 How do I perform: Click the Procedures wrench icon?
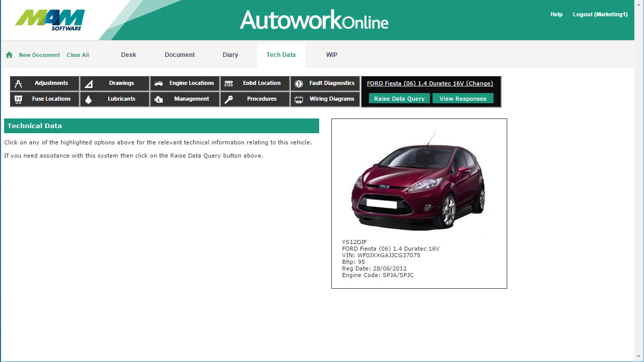pyautogui.click(x=229, y=100)
